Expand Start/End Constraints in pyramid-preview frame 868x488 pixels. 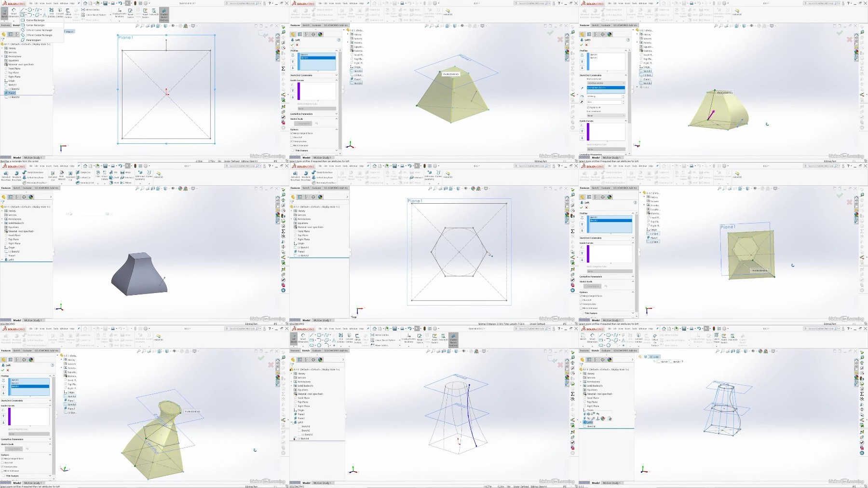pyautogui.click(x=336, y=75)
